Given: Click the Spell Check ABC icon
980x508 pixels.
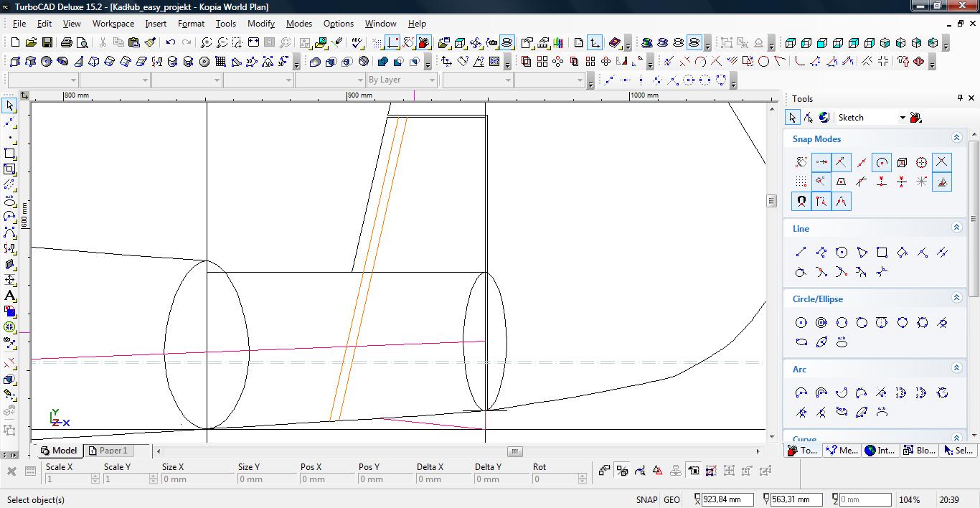Looking at the screenshot, I should [x=357, y=43].
